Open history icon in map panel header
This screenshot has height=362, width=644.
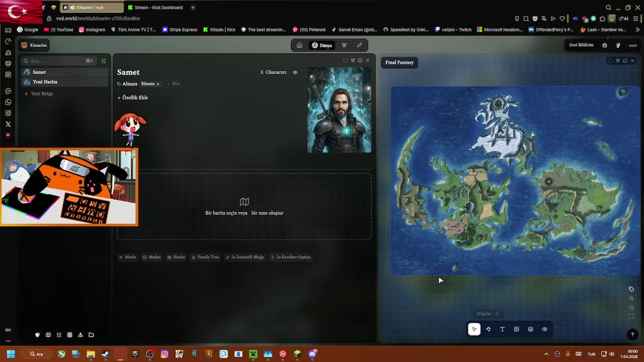coord(625,61)
